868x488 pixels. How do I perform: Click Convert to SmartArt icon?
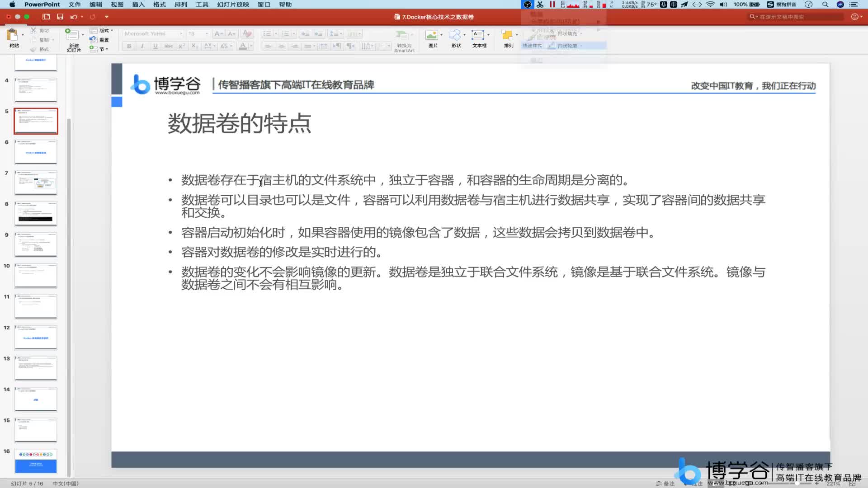pyautogui.click(x=402, y=35)
